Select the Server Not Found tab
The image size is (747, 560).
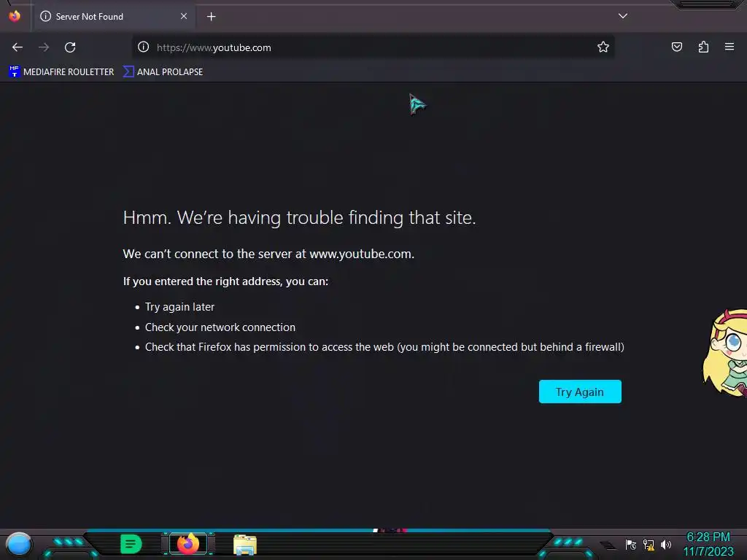coord(114,17)
